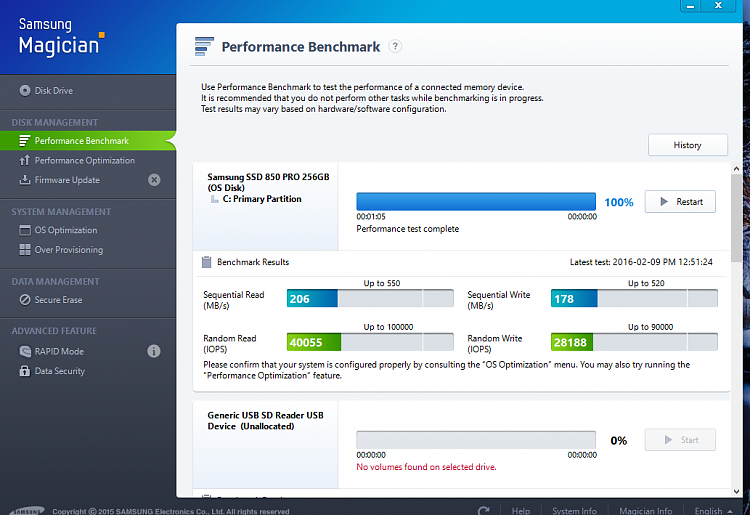
Task: Click the Firmware Update download icon
Action: tap(24, 180)
